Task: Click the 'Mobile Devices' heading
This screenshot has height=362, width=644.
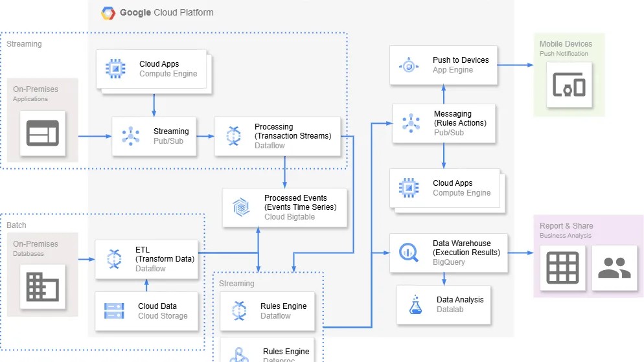Action: pyautogui.click(x=566, y=44)
